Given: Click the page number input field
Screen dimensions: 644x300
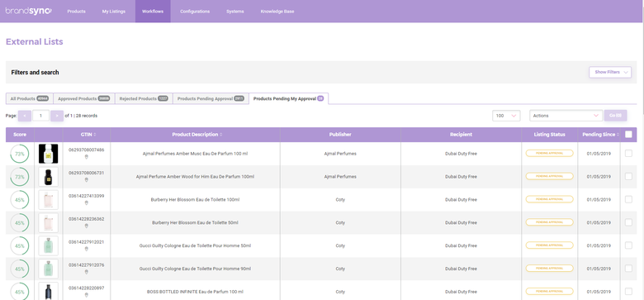Looking at the screenshot, I should (41, 116).
